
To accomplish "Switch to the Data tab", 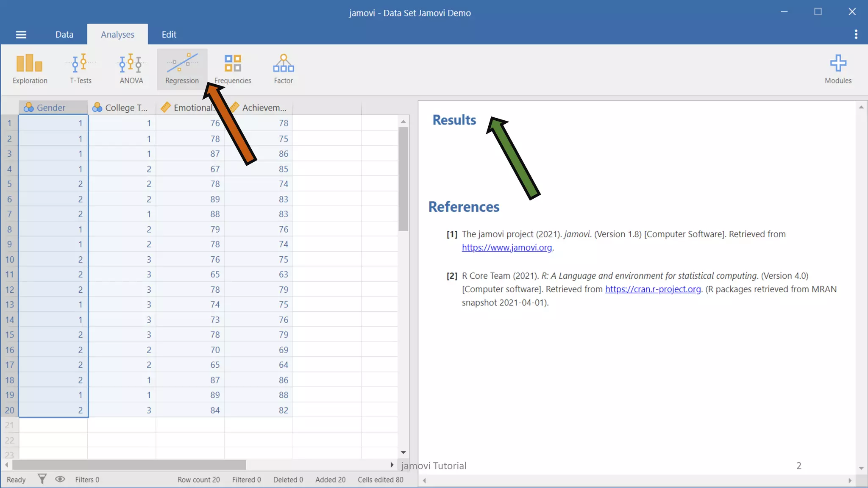I will click(x=64, y=34).
